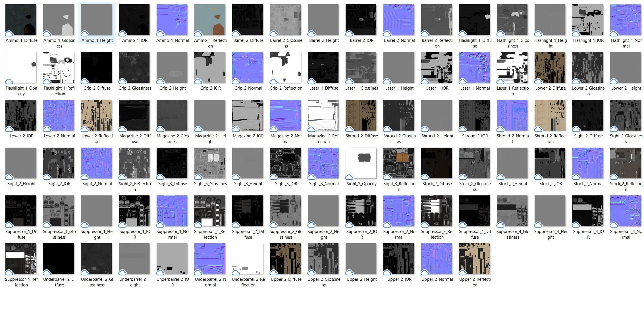Select Magazine_2_IOR thumbnail
The width and height of the screenshot is (644, 320).
[x=248, y=115]
